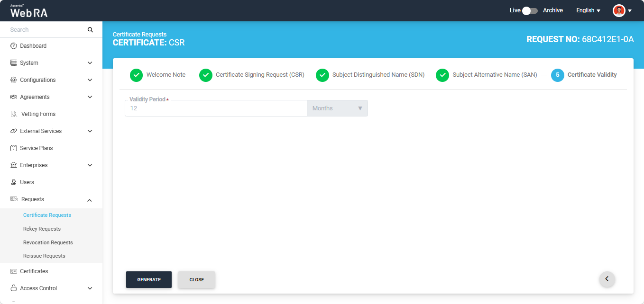
Task: Expand the Access Control menu
Action: coord(90,288)
